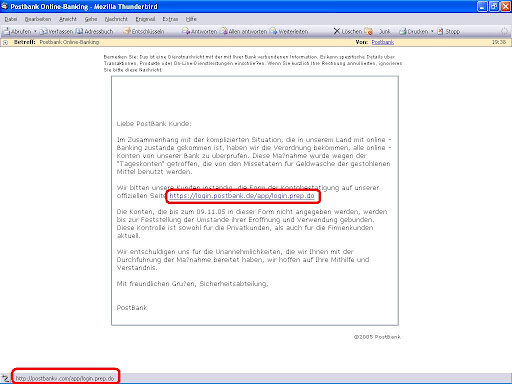This screenshot has height=384, width=512.
Task: Open the Extras menu
Action: [170, 19]
